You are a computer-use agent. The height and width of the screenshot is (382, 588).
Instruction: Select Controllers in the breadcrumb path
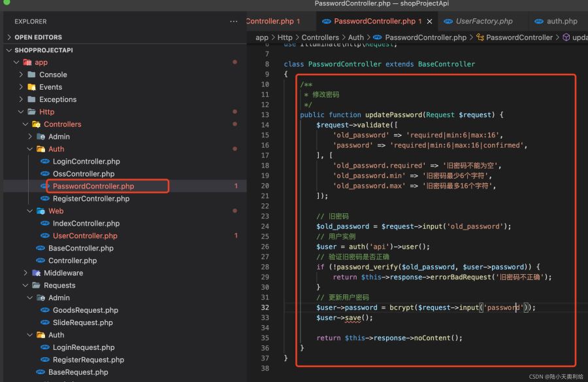[320, 38]
